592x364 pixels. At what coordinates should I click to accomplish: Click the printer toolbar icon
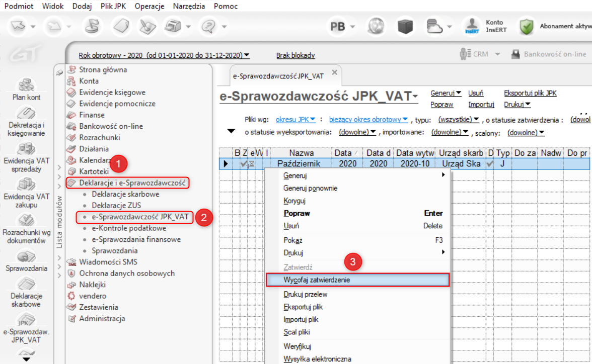[x=173, y=27]
